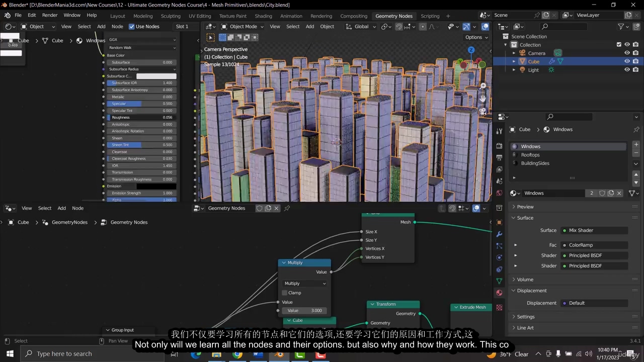This screenshot has height=362, width=644.
Task: Switch to the Shading workspace tab
Action: pos(263,16)
